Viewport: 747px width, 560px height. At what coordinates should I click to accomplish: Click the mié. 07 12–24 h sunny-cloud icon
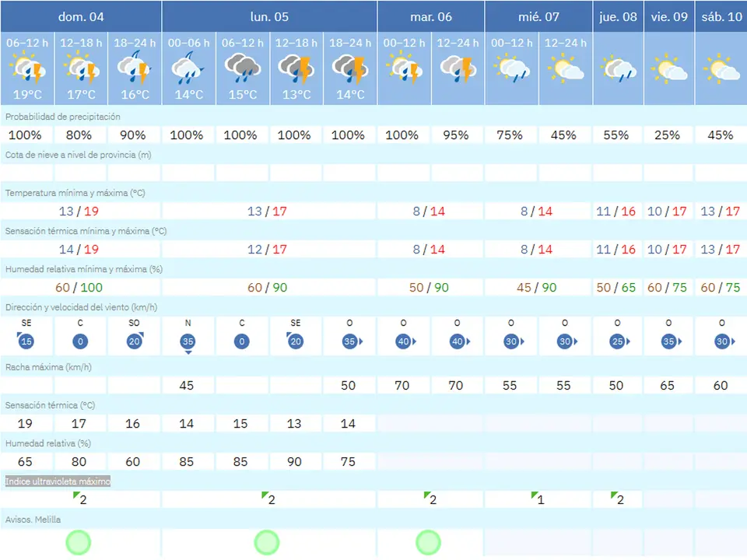(566, 68)
